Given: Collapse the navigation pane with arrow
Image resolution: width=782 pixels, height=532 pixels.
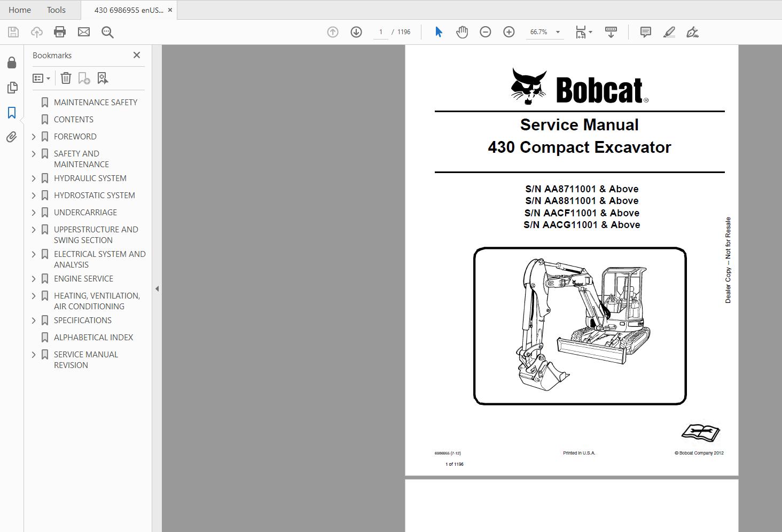Looking at the screenshot, I should pyautogui.click(x=157, y=288).
